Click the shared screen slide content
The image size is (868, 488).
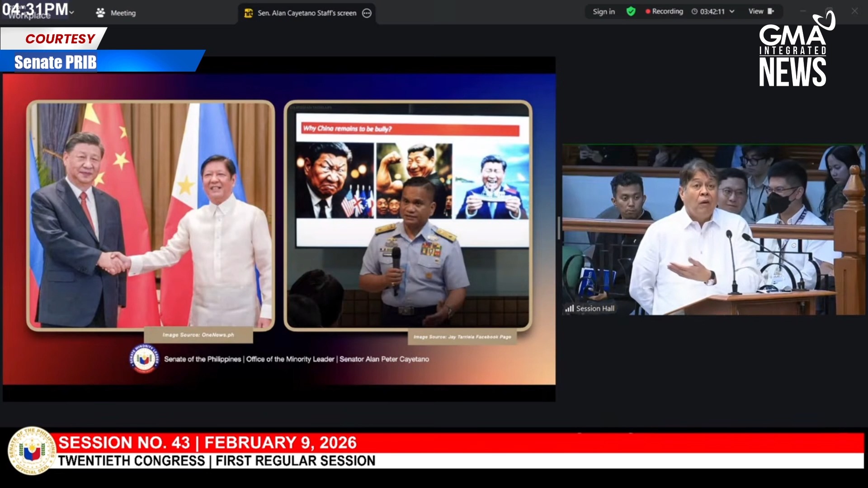point(279,229)
